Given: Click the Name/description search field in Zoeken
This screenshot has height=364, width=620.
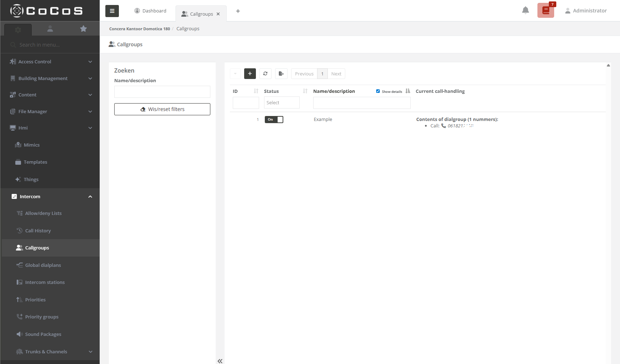Looking at the screenshot, I should point(162,92).
